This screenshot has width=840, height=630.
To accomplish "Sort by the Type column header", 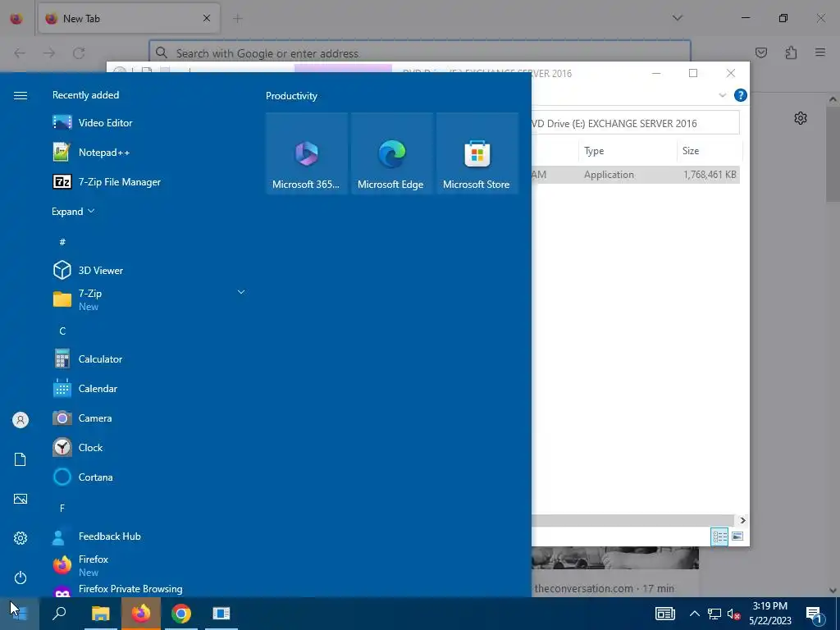I will coord(628,151).
